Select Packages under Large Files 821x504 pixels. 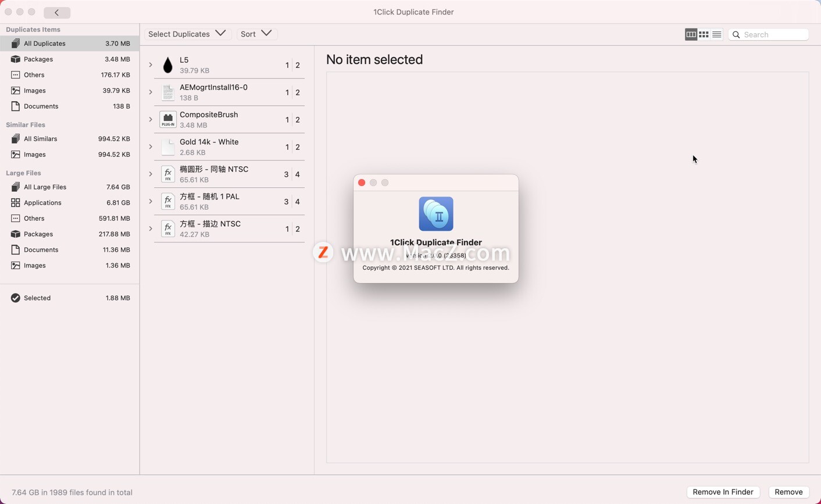click(70, 234)
